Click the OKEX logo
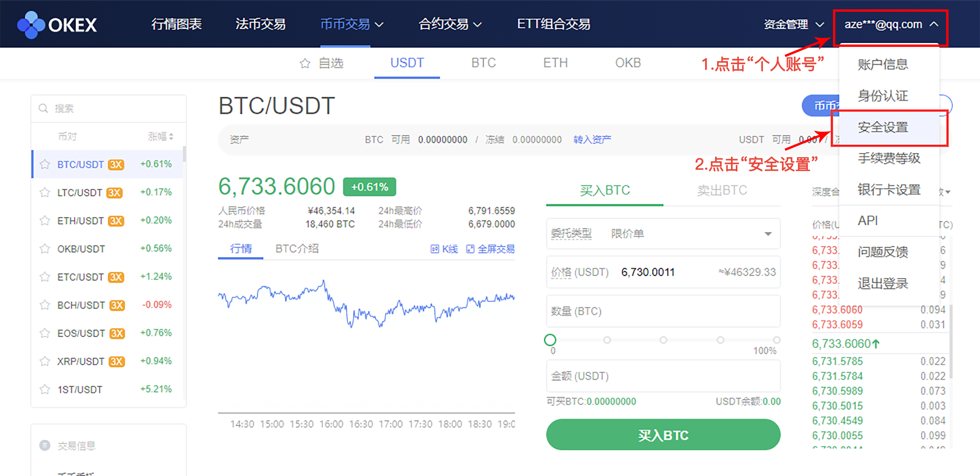This screenshot has height=476, width=980. (57, 24)
